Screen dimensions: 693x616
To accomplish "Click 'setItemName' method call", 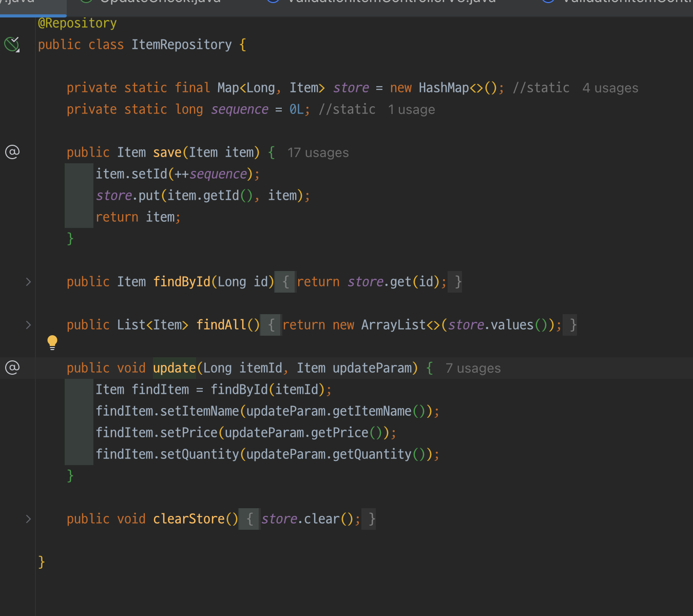I will click(x=200, y=411).
